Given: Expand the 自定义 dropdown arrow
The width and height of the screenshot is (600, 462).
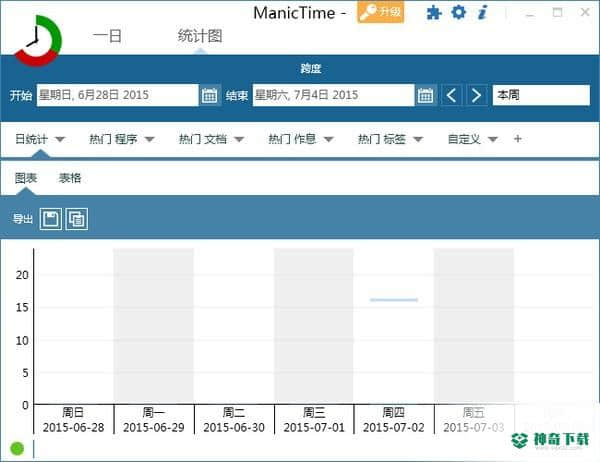Looking at the screenshot, I should 493,139.
